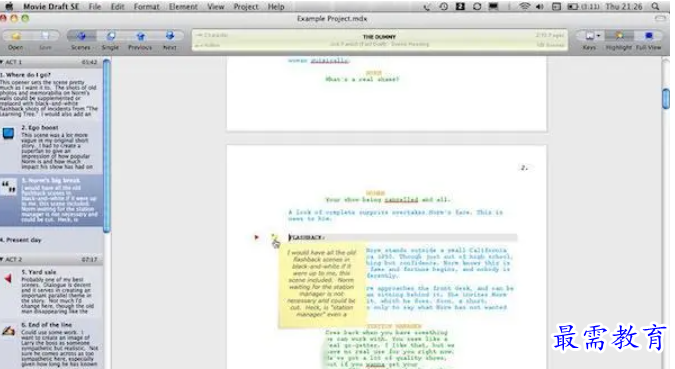Image resolution: width=675 pixels, height=369 pixels.
Task: Open Spotlight search magnifier
Action: (x=655, y=6)
